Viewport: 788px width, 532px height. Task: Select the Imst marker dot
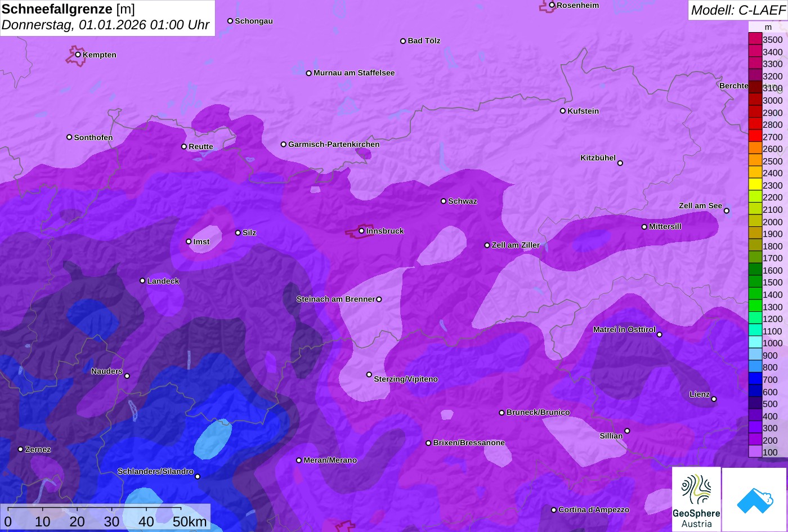coord(189,242)
